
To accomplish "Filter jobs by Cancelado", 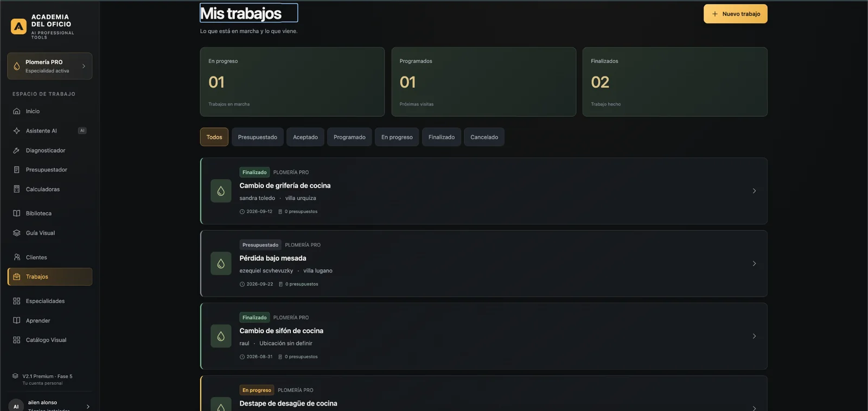I will (484, 137).
